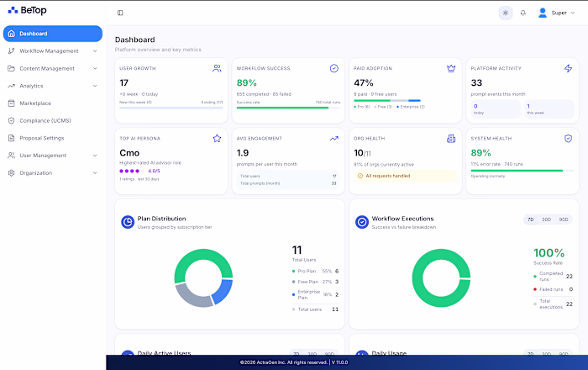Image resolution: width=588 pixels, height=370 pixels.
Task: Click the Total executions row
Action: tap(553, 304)
